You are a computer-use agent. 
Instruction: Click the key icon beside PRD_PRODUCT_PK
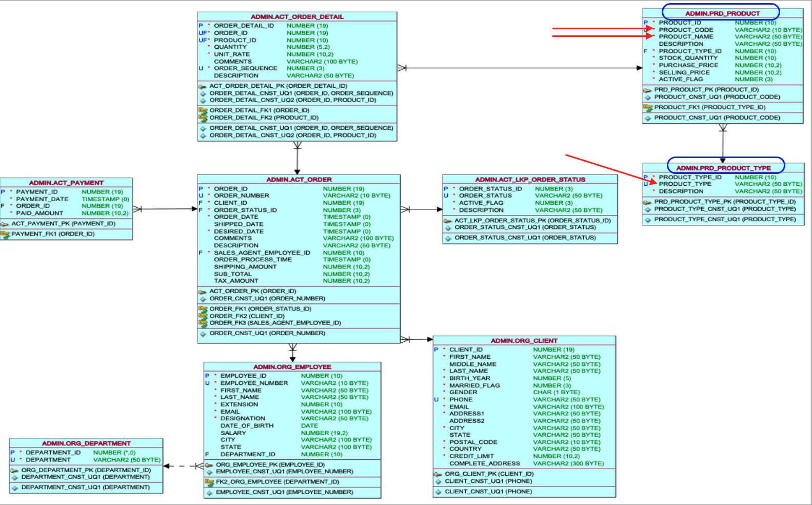click(647, 90)
